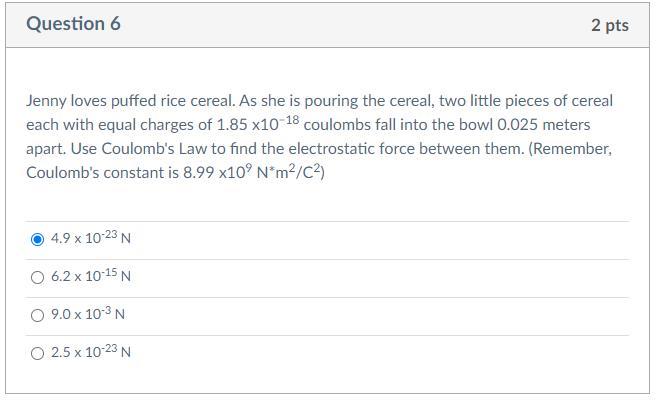Screen dimensions: 656x401
Task: Click the answer label text 2.5 x 10-23 N
Action: pos(91,352)
